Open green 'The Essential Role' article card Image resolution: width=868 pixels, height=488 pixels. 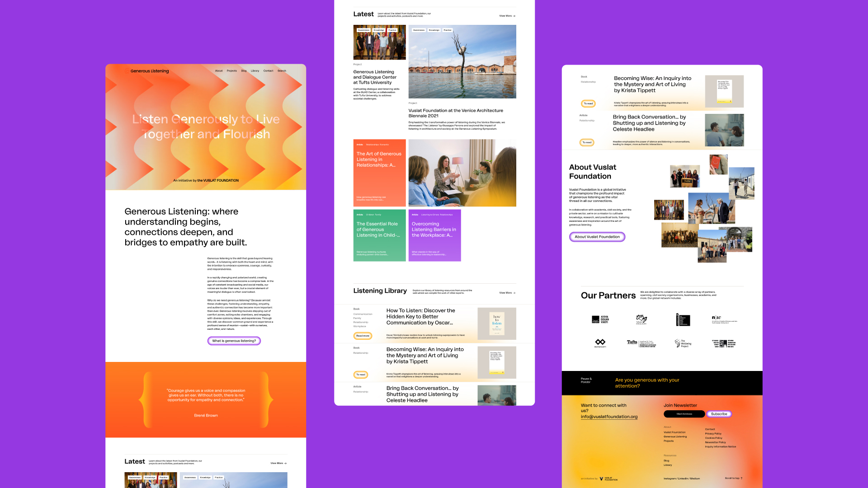(x=379, y=235)
